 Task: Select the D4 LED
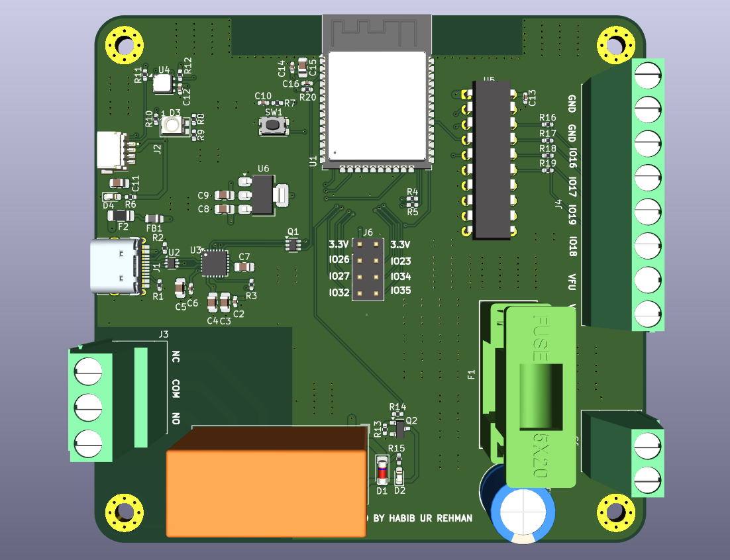pyautogui.click(x=112, y=197)
